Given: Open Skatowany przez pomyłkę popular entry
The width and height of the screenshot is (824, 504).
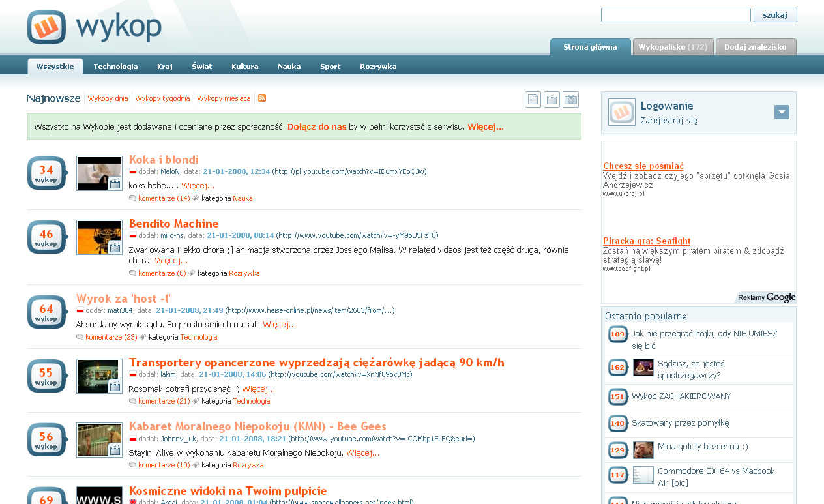Looking at the screenshot, I should (681, 423).
